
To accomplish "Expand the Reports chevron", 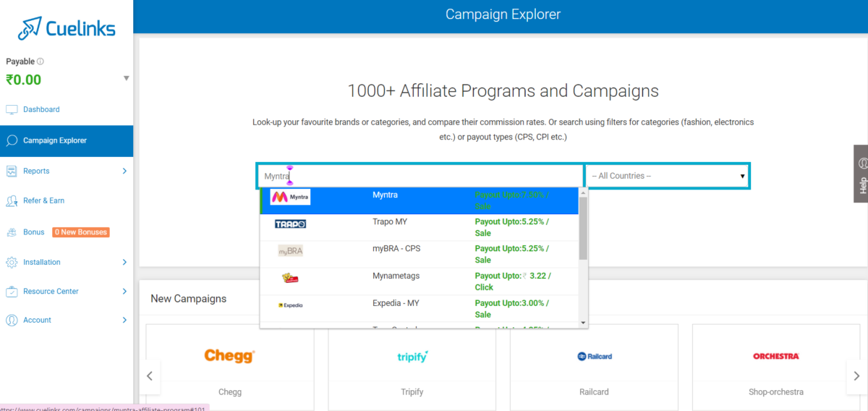I will point(124,171).
